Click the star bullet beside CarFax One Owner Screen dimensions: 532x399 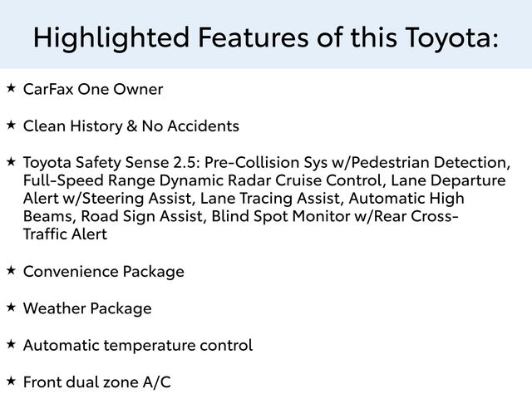[11, 87]
